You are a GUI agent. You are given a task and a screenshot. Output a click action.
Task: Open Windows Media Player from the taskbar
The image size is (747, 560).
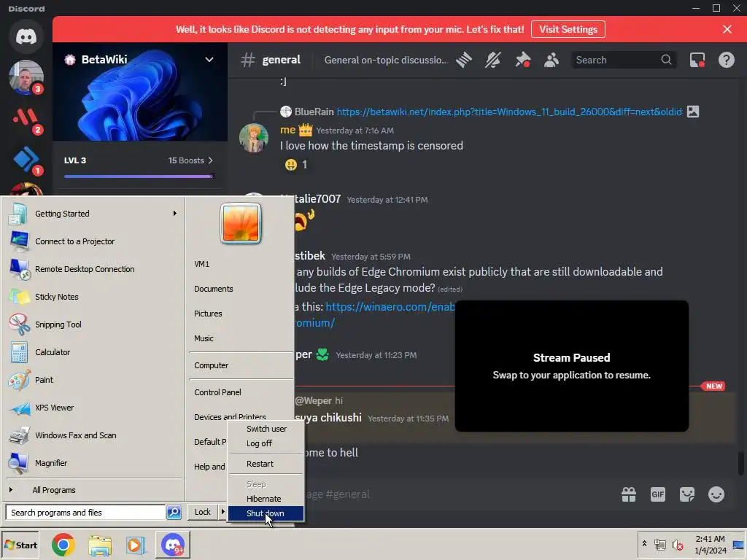(136, 545)
